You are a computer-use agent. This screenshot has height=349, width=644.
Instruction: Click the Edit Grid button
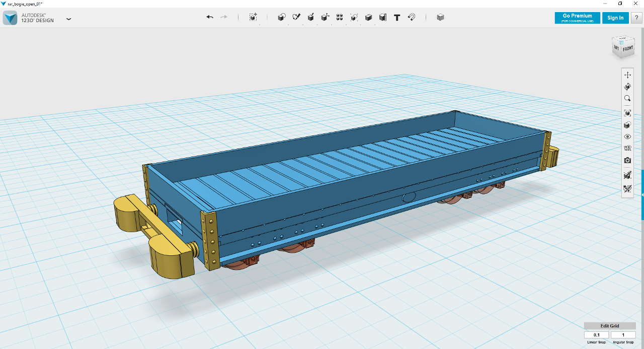pos(610,326)
